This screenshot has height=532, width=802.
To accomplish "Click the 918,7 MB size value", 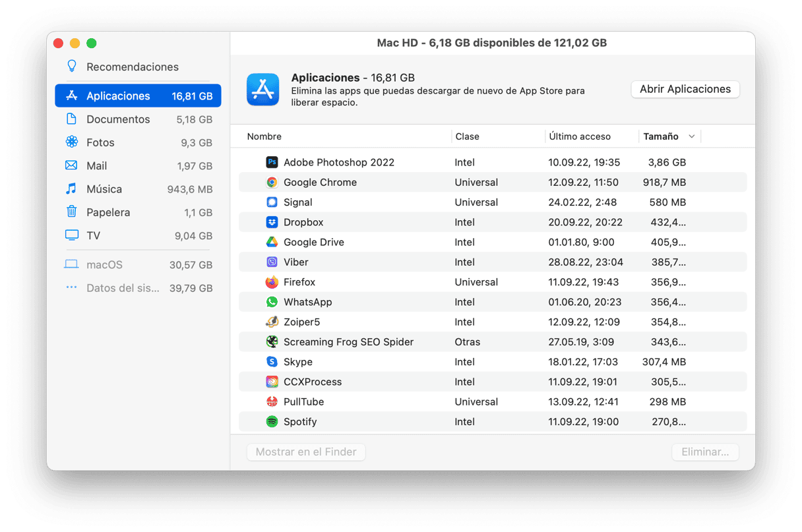I will click(664, 183).
